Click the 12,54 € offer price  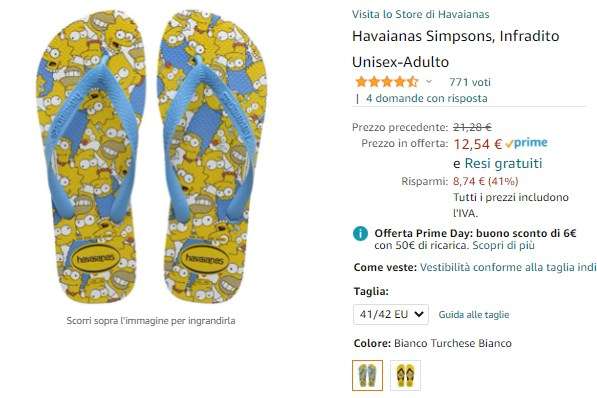pyautogui.click(x=478, y=144)
